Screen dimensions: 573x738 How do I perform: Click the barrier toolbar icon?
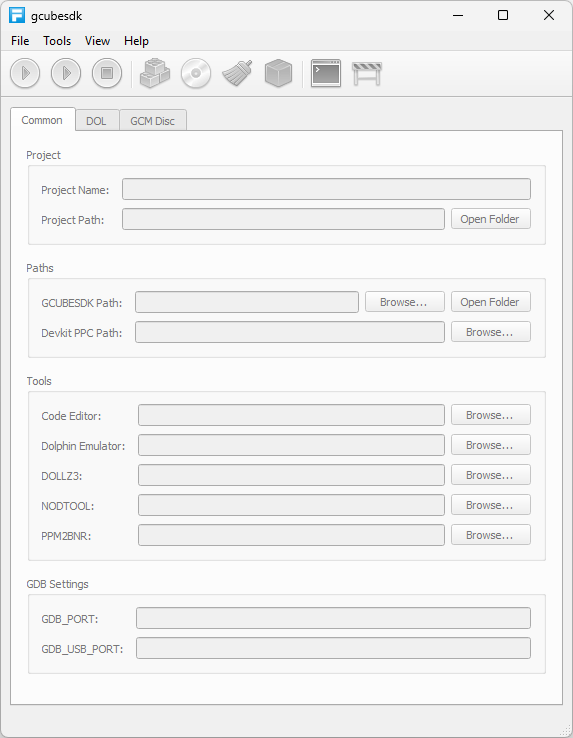tap(367, 74)
